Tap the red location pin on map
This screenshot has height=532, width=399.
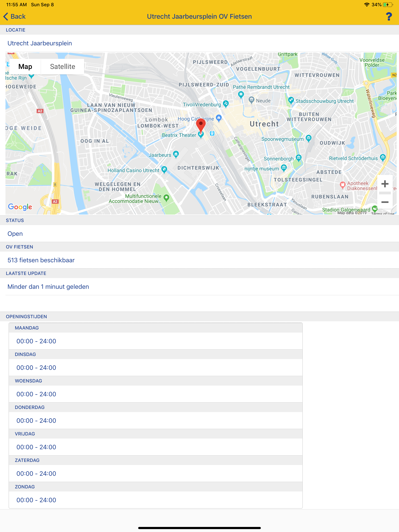(201, 126)
